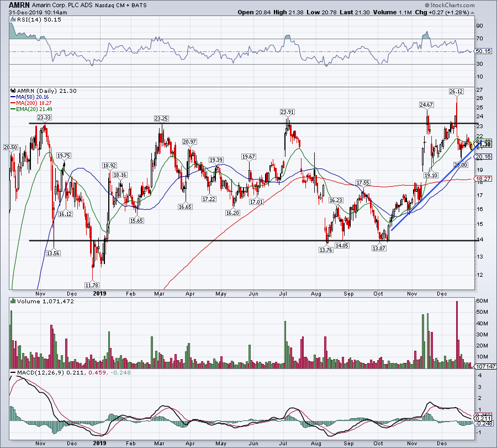Click the 24.67 high price label
This screenshot has height=448, width=497.
tap(426, 104)
